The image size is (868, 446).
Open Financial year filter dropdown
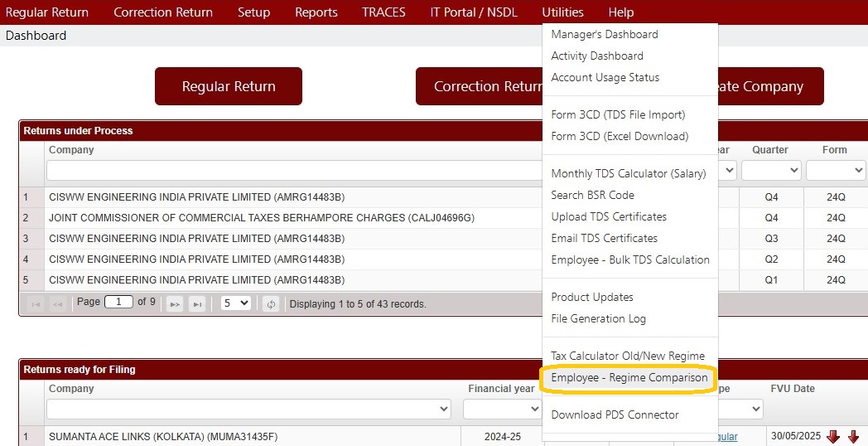tap(502, 410)
